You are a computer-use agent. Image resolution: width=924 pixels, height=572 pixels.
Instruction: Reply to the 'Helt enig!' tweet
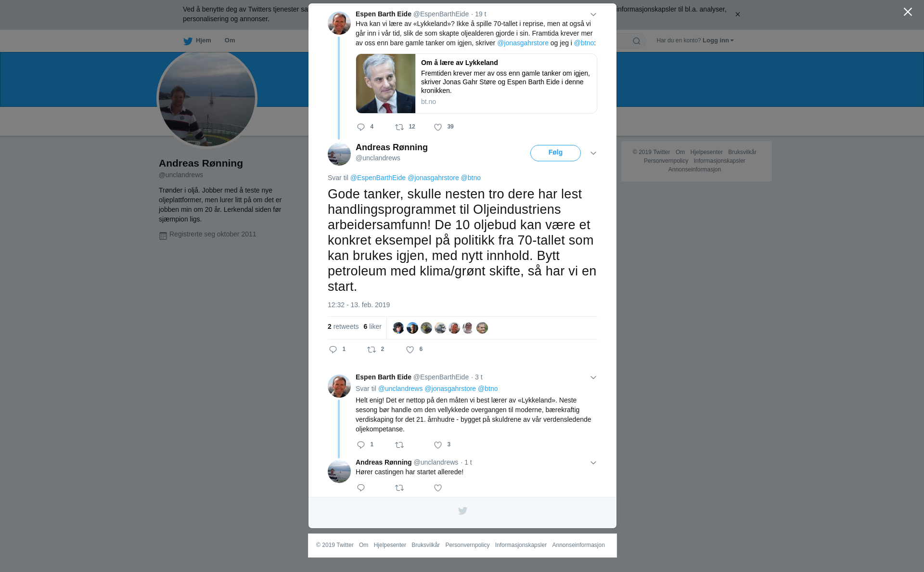click(x=361, y=445)
